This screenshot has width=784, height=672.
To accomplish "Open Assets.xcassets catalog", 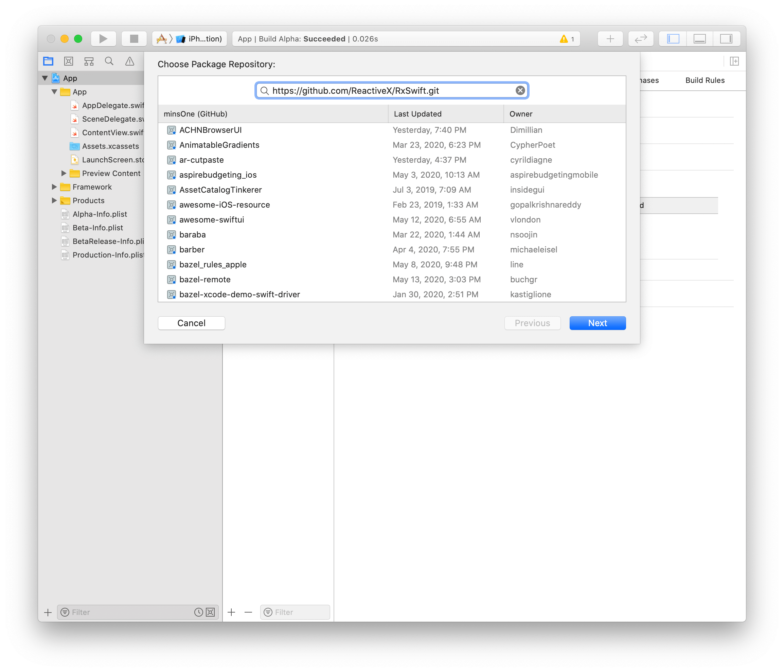I will pos(105,146).
